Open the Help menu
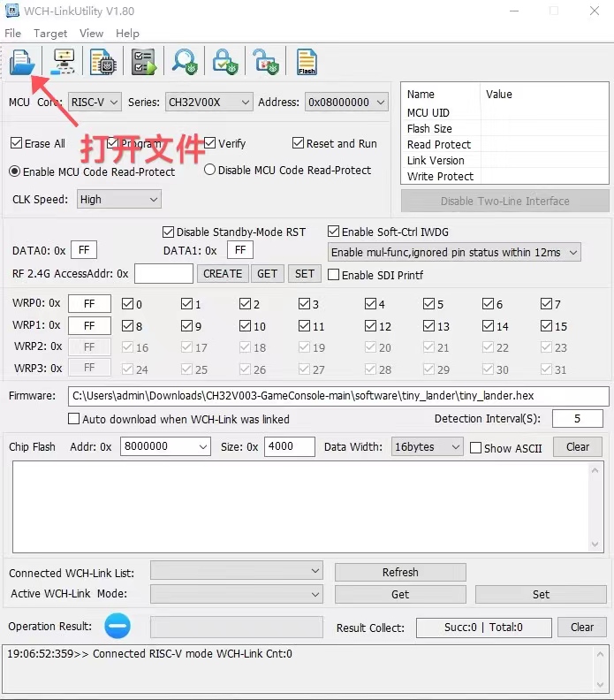The image size is (614, 700). (127, 33)
